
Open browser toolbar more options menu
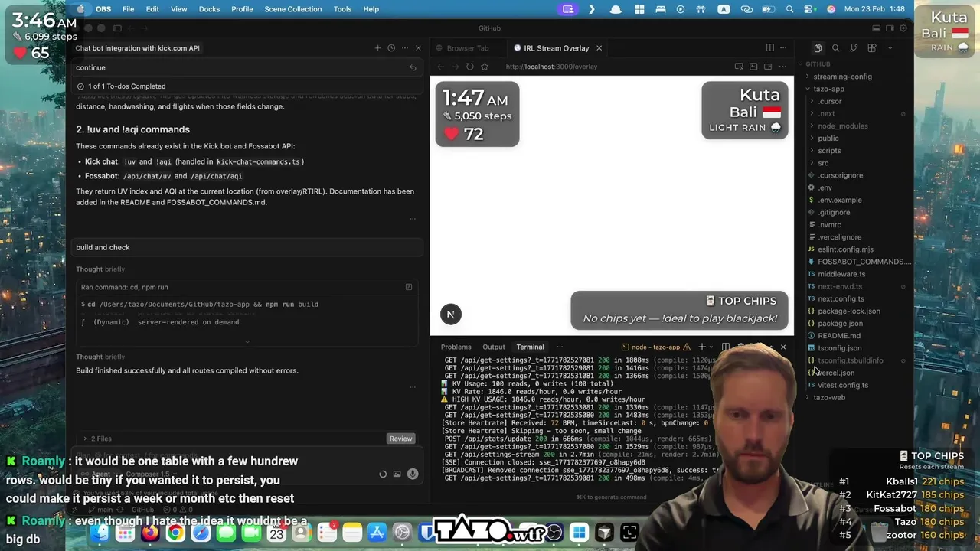783,67
